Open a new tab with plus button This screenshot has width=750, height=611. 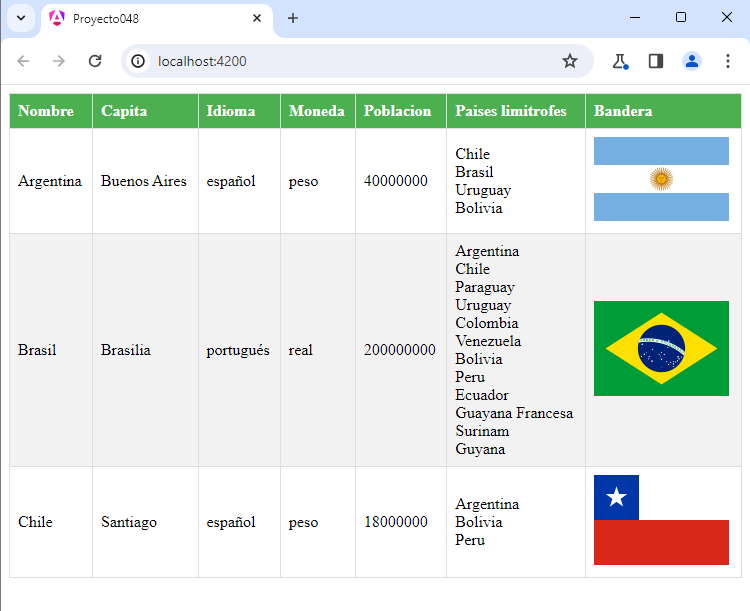293,18
